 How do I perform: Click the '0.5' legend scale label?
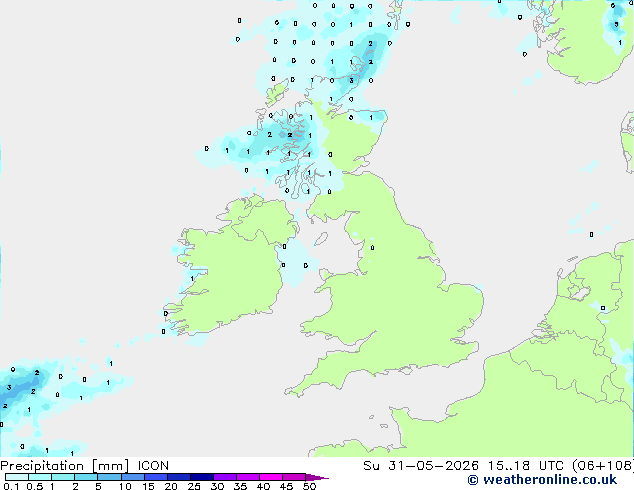[x=35, y=486]
